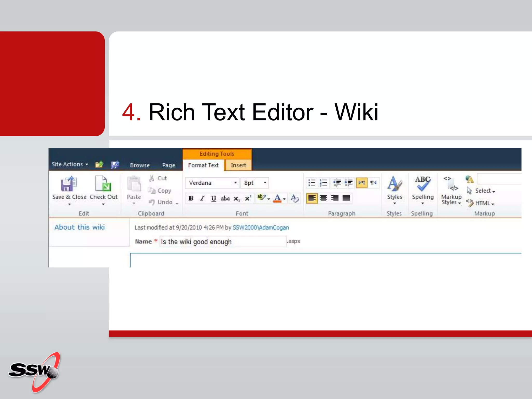
Task: Open the Select dropdown
Action: pos(481,191)
